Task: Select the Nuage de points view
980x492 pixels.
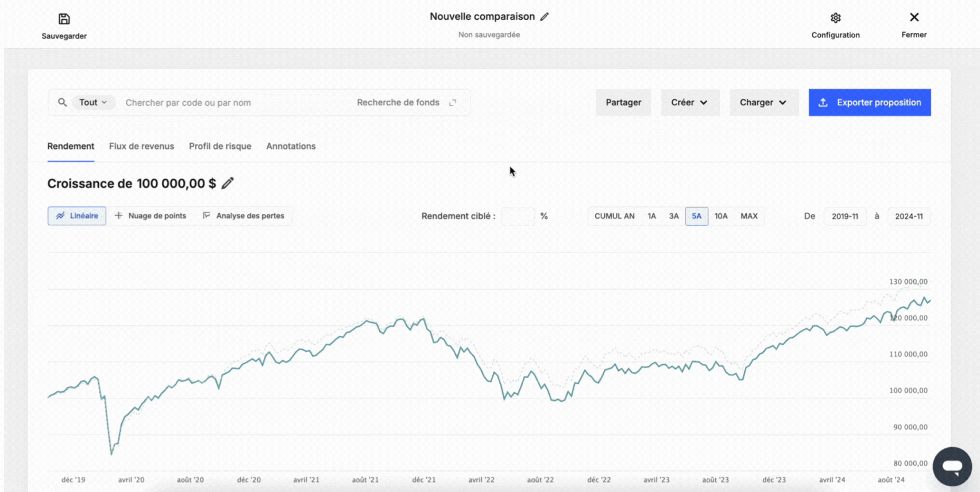Action: pos(151,216)
